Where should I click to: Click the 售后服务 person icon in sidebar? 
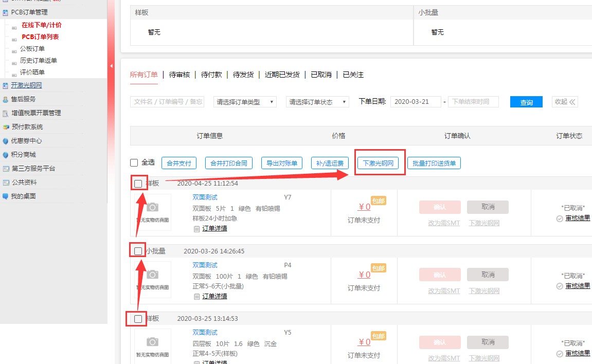(6, 99)
